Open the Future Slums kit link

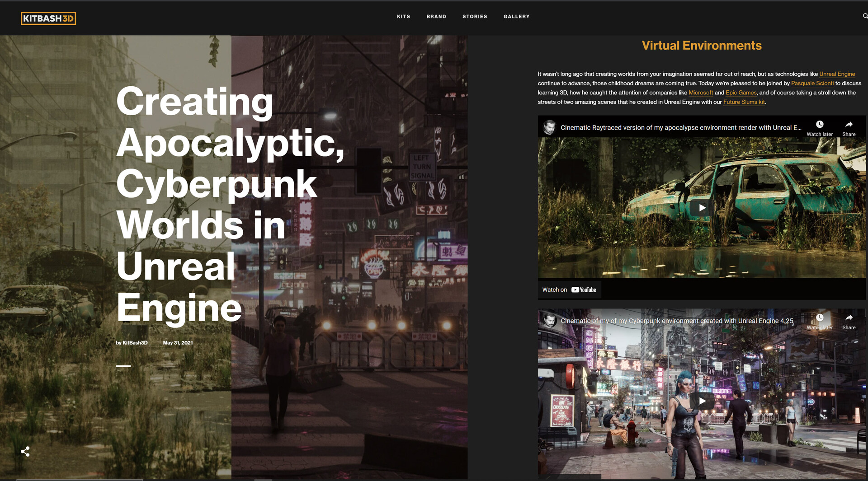click(x=743, y=102)
